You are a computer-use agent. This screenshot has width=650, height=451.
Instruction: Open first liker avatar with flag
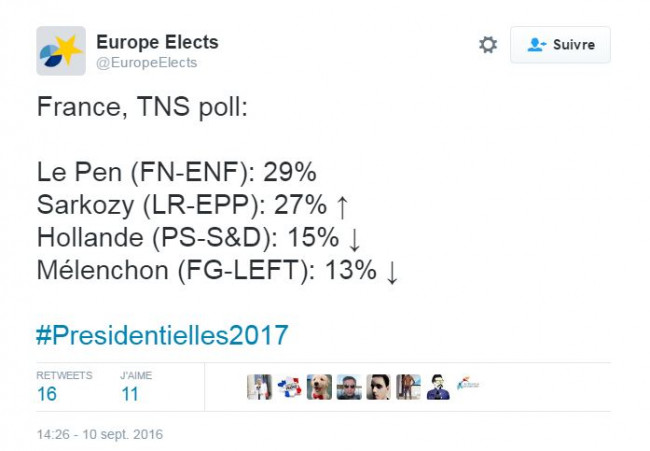259,387
